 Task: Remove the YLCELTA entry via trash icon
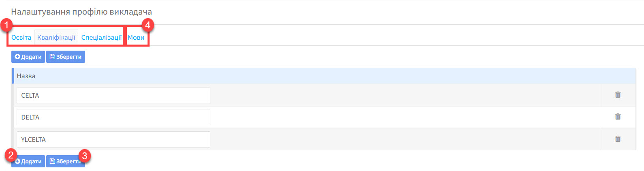click(x=618, y=139)
